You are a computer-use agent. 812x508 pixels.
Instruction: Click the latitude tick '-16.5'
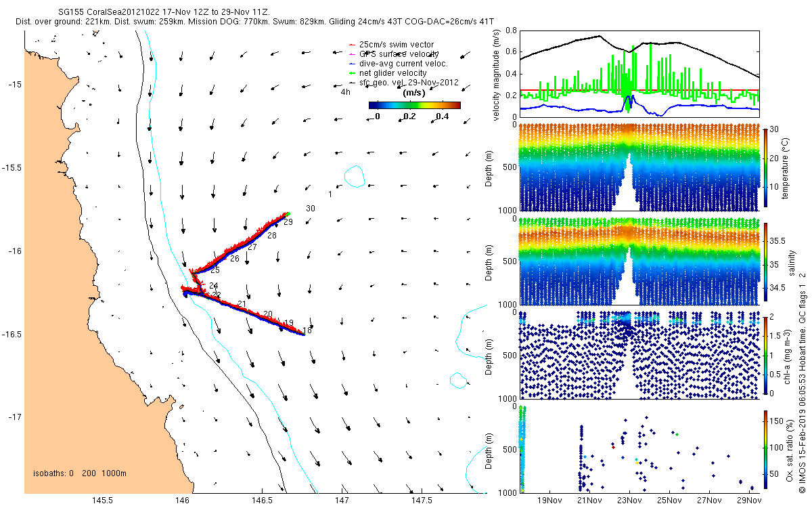[13, 335]
